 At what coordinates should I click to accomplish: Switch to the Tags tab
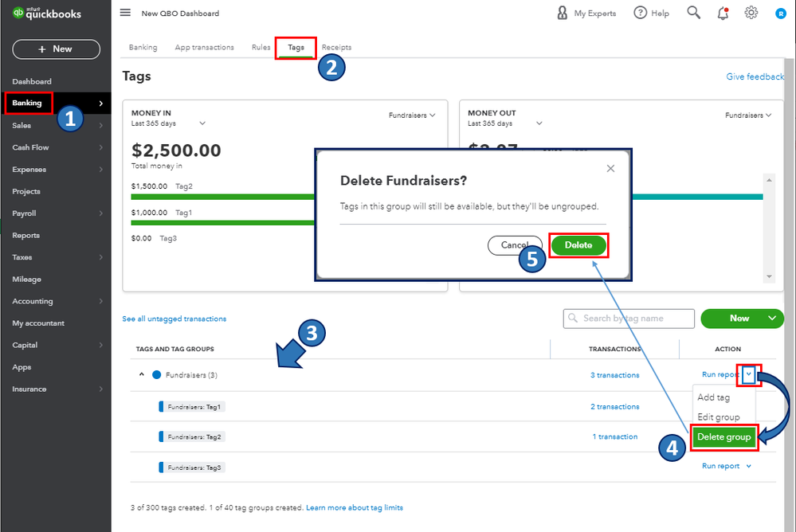pos(296,48)
